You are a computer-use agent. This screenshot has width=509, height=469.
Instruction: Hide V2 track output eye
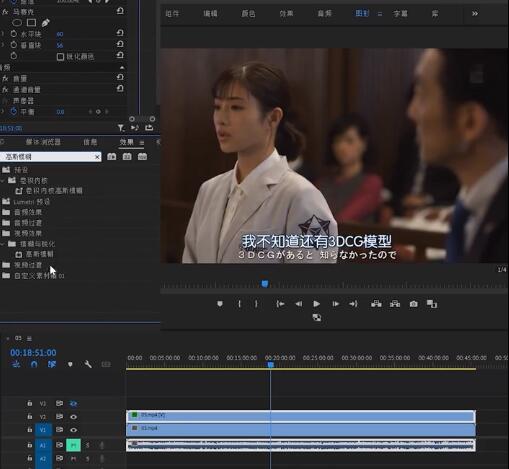pos(73,417)
